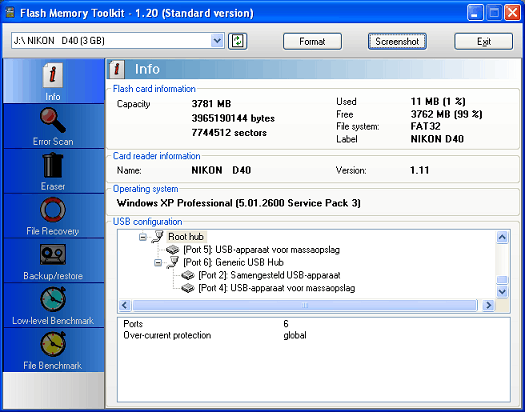Screen dimensions: 525x412
Task: Open the Info section in sidebar
Action: coord(53,81)
